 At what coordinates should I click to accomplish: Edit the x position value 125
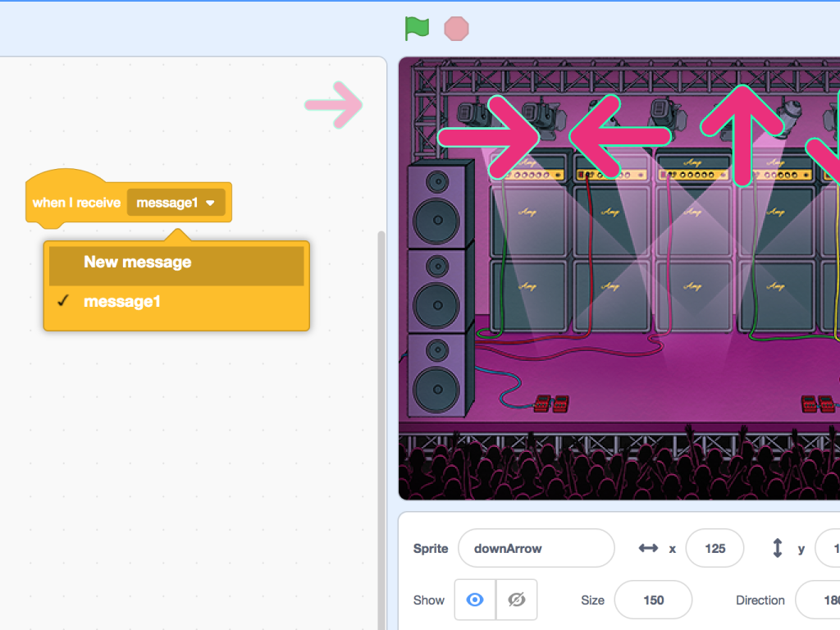(x=714, y=548)
